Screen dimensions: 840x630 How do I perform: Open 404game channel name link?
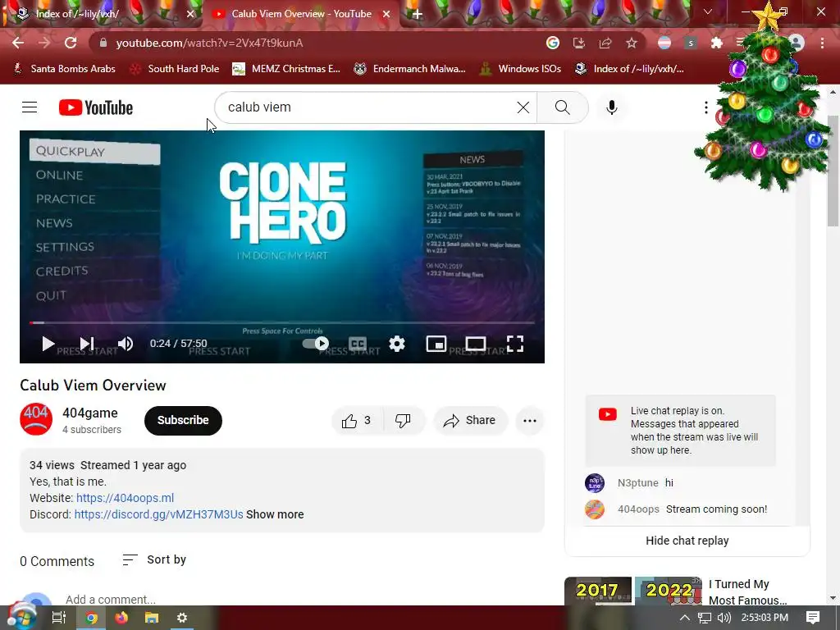pyautogui.click(x=90, y=413)
